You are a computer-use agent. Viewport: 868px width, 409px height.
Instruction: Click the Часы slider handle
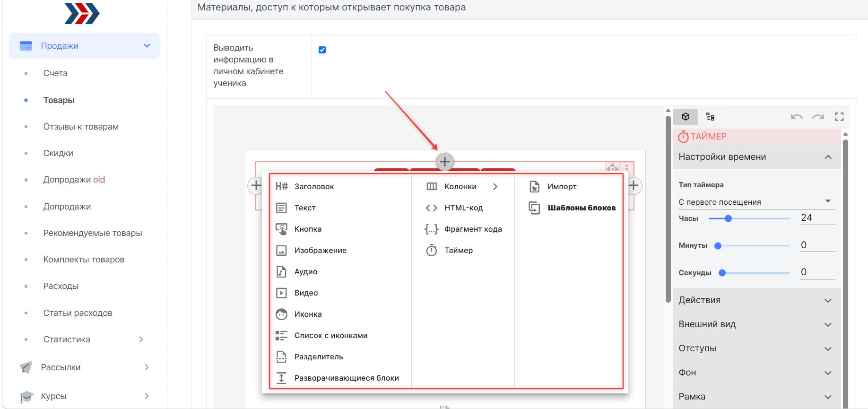click(x=728, y=218)
